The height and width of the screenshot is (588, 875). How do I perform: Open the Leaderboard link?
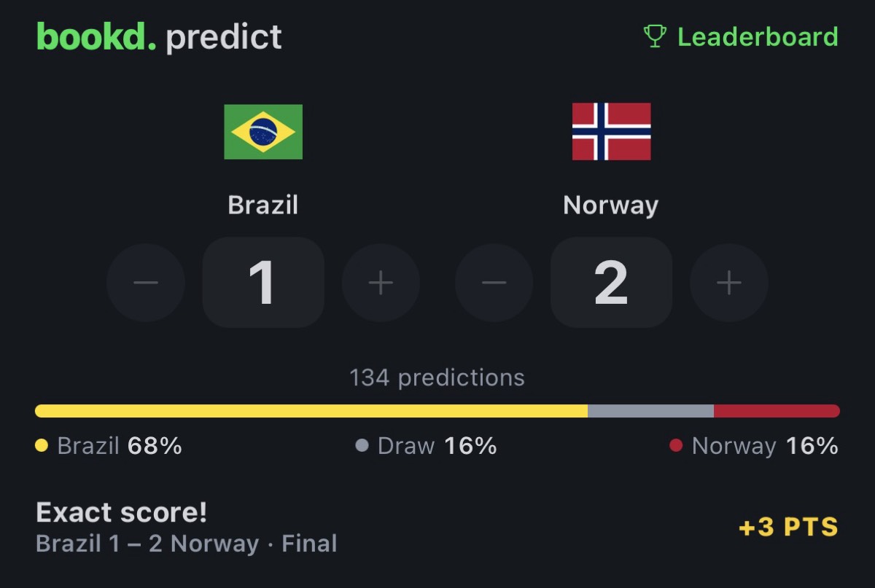pyautogui.click(x=741, y=36)
